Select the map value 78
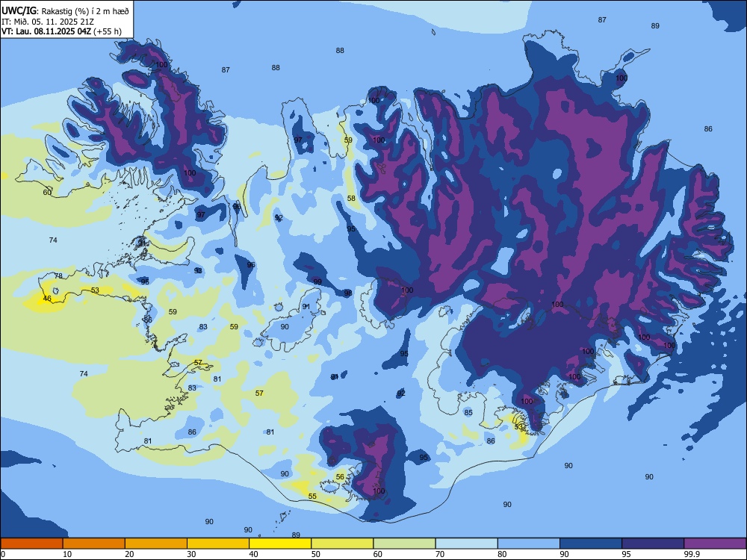Image resolution: width=747 pixels, height=560 pixels. 58,276
